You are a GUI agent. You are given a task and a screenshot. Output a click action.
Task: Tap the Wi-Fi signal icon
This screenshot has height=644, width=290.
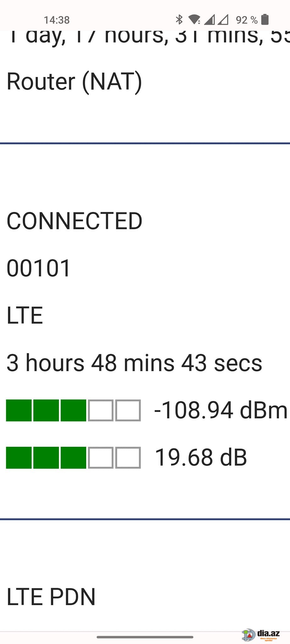pos(194,19)
